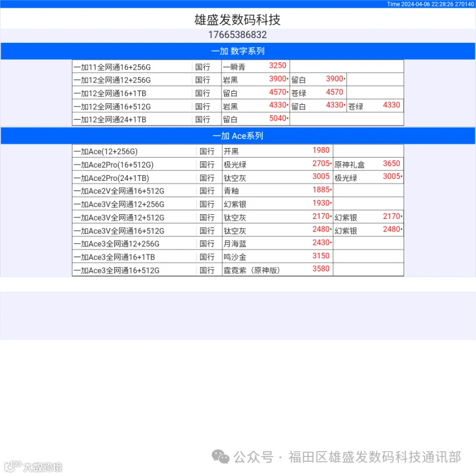Click the price 2430
Viewport: 476px width, 476px height.
321,243
